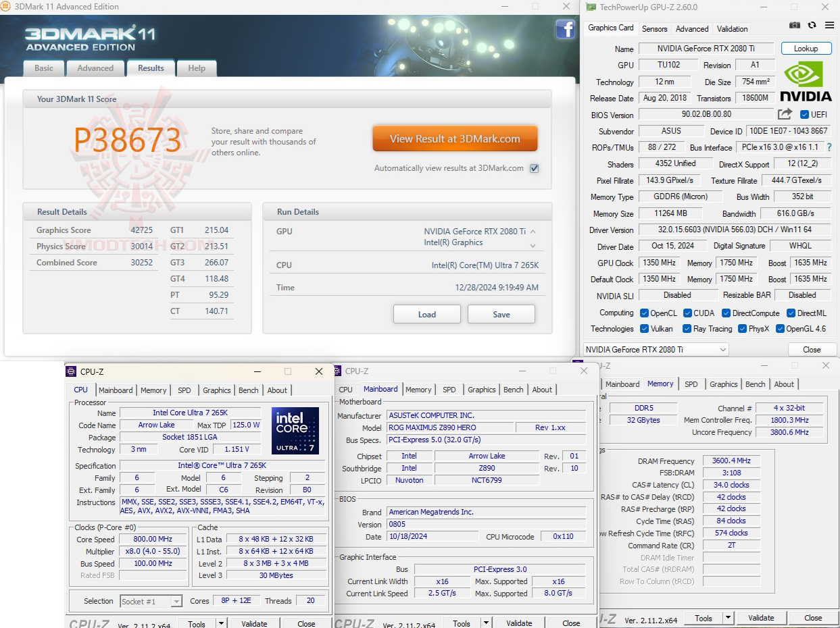
Task: Click the CPU Specification field in CPU-Z
Action: click(222, 465)
